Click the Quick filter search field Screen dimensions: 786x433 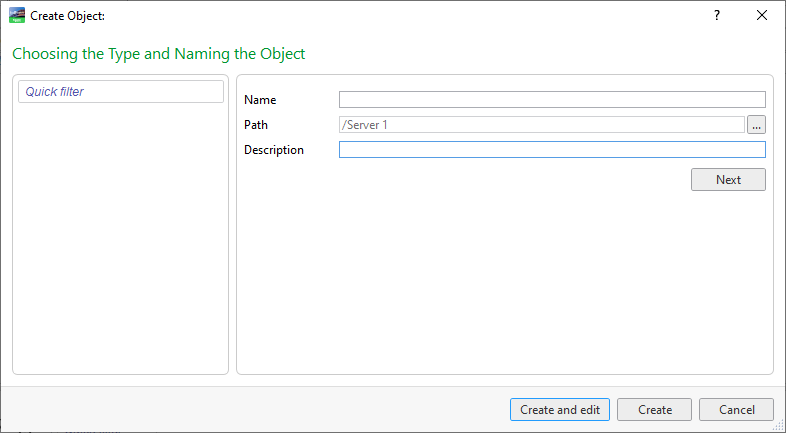pos(121,92)
